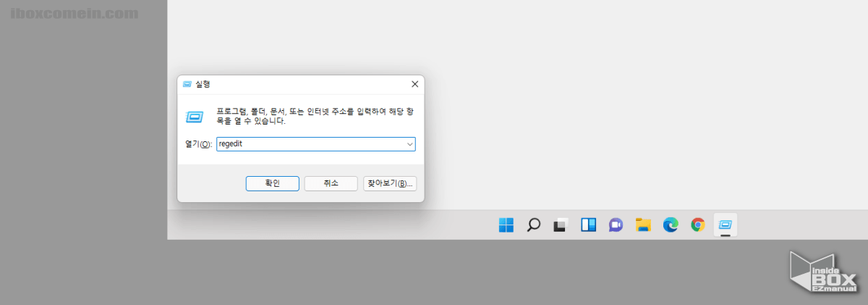Open File Explorer folder icon
The height and width of the screenshot is (305, 868).
click(x=643, y=225)
